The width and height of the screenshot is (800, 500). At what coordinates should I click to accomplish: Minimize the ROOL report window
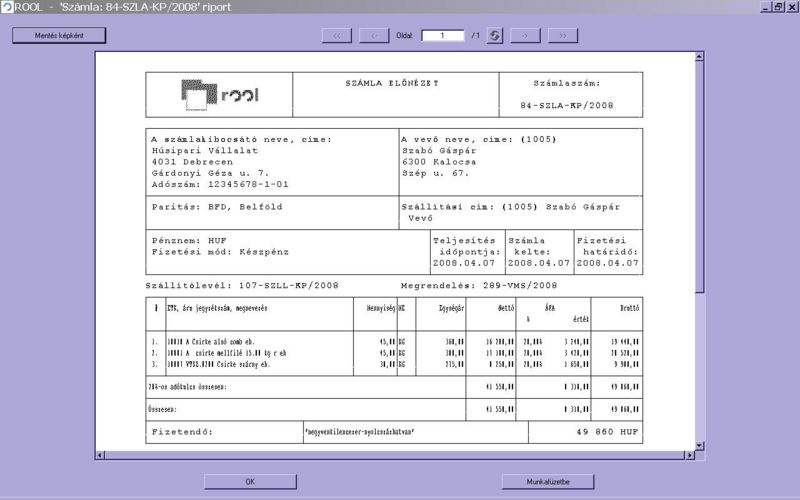[x=764, y=7]
